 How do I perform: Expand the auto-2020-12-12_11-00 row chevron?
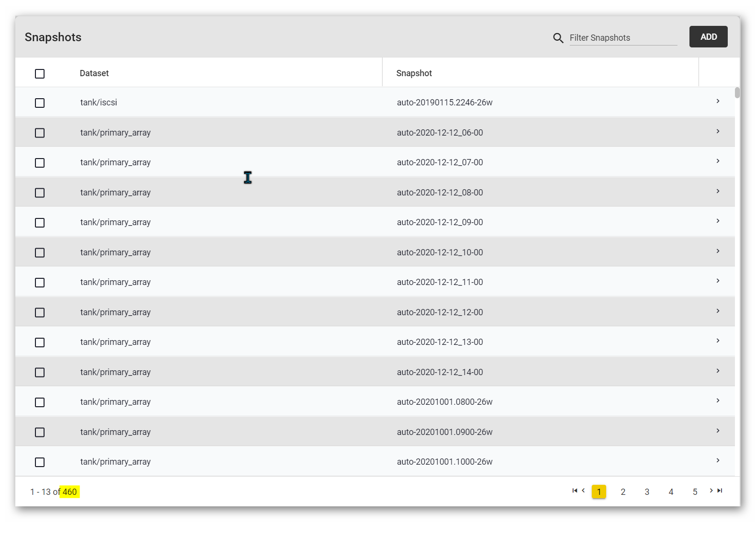pos(718,281)
